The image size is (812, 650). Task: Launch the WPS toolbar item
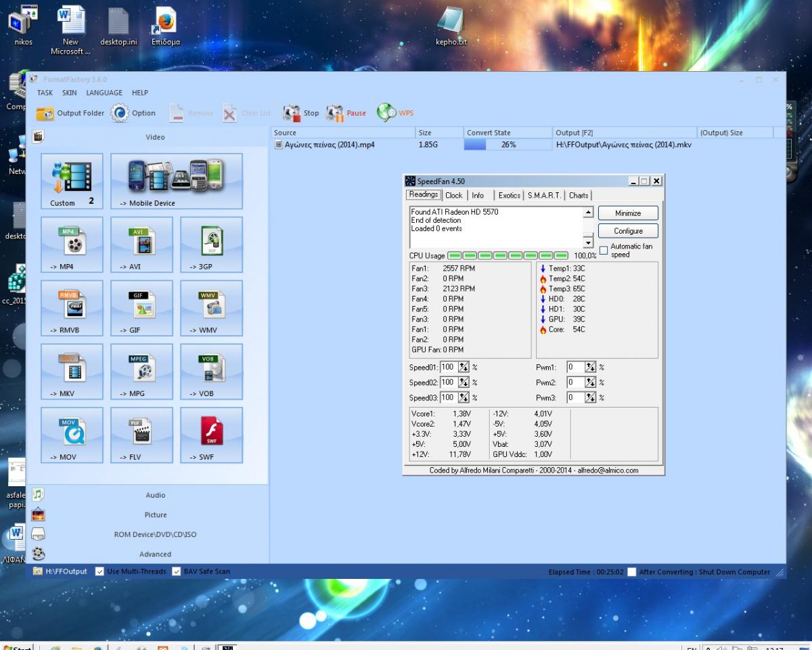click(395, 113)
